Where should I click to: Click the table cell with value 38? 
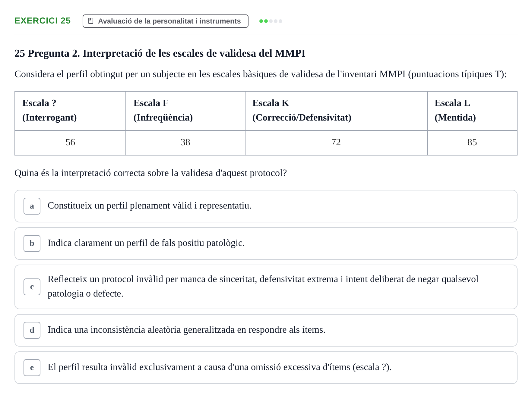point(185,143)
